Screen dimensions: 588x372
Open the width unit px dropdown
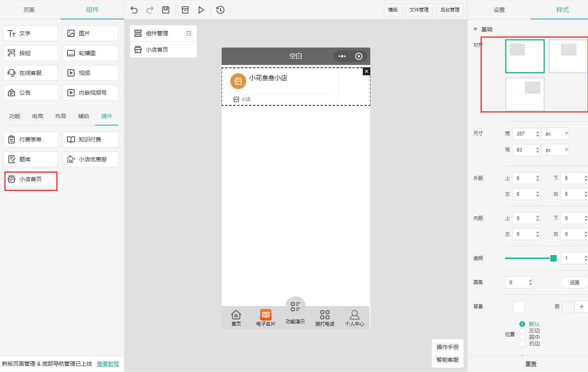pyautogui.click(x=555, y=134)
